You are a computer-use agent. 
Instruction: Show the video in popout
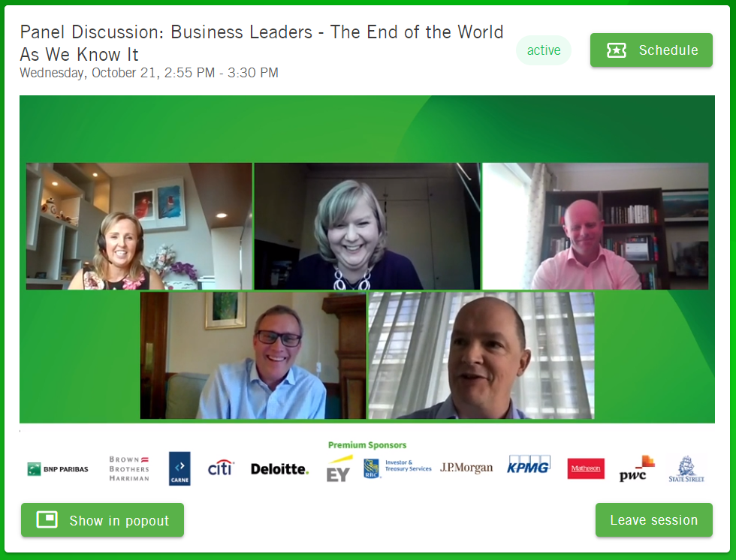click(102, 520)
